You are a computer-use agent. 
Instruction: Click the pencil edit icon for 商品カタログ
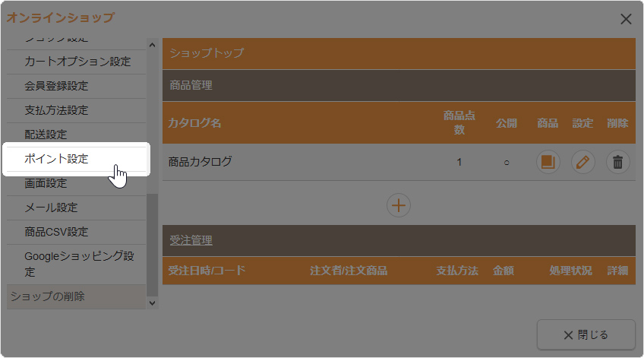coord(582,162)
